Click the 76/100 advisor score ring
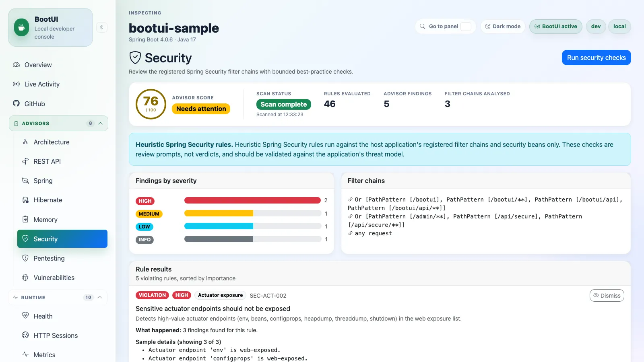The height and width of the screenshot is (362, 644). [x=151, y=104]
